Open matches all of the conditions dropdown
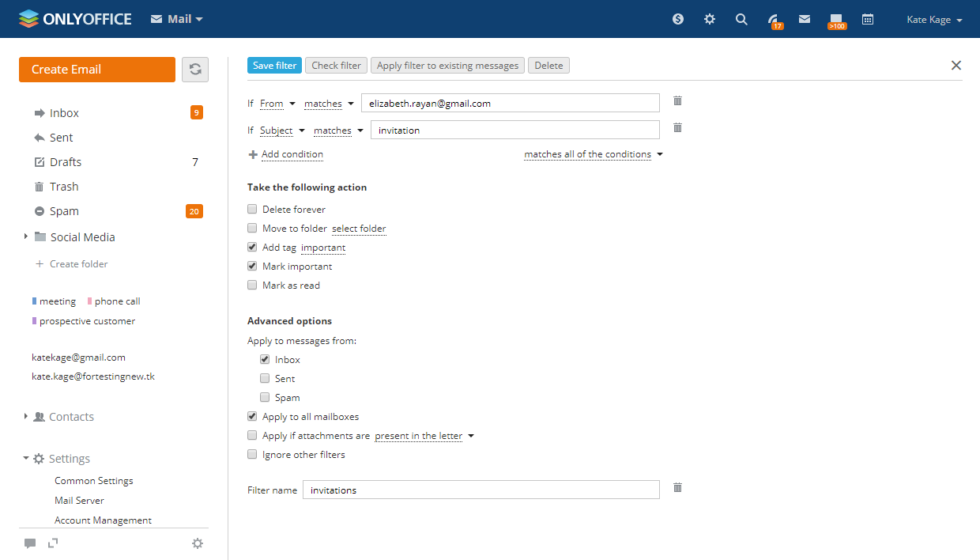The height and width of the screenshot is (560, 980). click(593, 154)
